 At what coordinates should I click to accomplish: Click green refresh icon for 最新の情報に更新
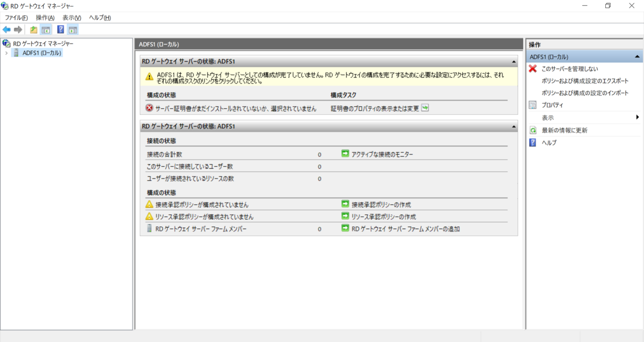[x=533, y=130]
